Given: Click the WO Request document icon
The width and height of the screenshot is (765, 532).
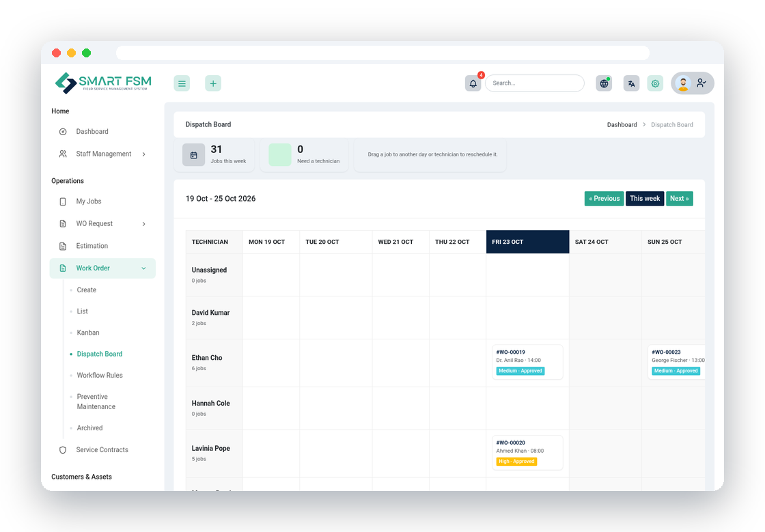Looking at the screenshot, I should [63, 224].
